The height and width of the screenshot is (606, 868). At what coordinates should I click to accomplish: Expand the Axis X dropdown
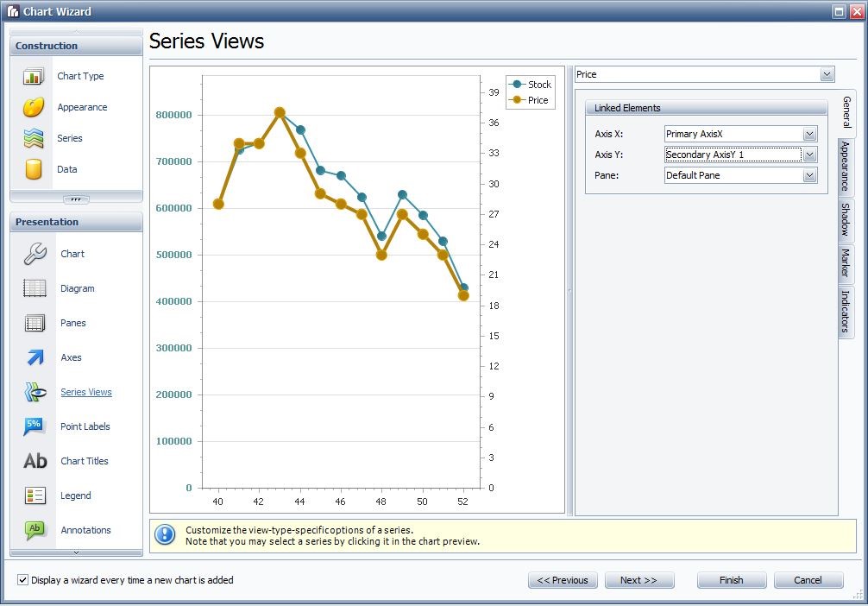[809, 134]
